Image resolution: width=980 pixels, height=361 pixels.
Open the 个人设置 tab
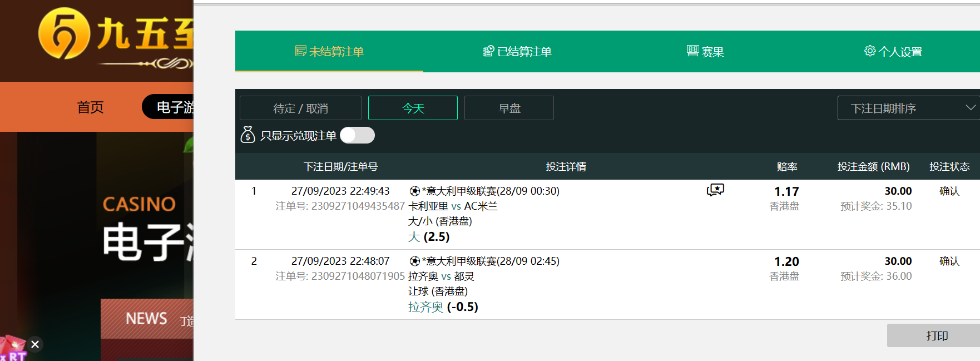(x=893, y=51)
